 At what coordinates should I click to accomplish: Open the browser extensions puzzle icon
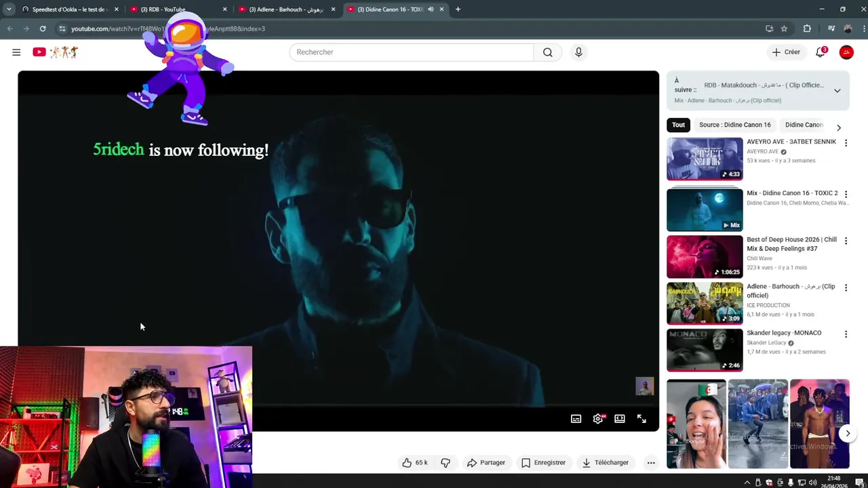tap(807, 28)
